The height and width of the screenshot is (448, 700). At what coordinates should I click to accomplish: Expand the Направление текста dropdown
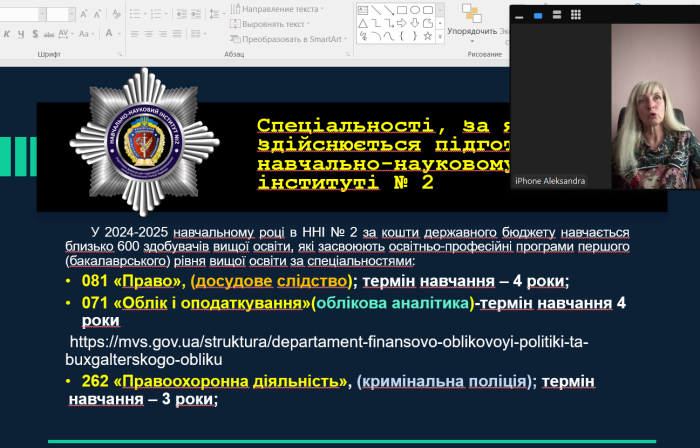[322, 9]
